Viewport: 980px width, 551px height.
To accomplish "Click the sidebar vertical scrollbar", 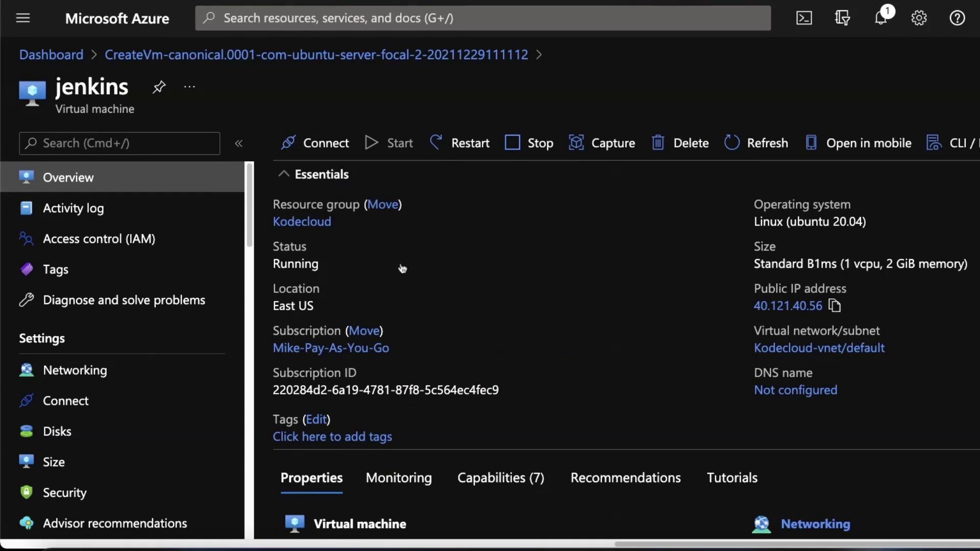I will [250, 204].
